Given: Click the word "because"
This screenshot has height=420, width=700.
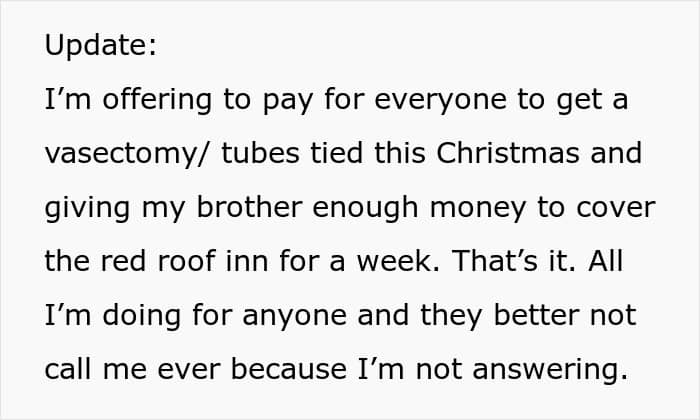Looking at the screenshot, I should tap(289, 370).
